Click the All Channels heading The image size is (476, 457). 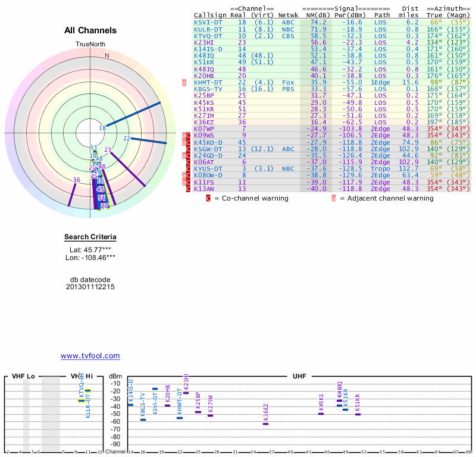[x=90, y=30]
